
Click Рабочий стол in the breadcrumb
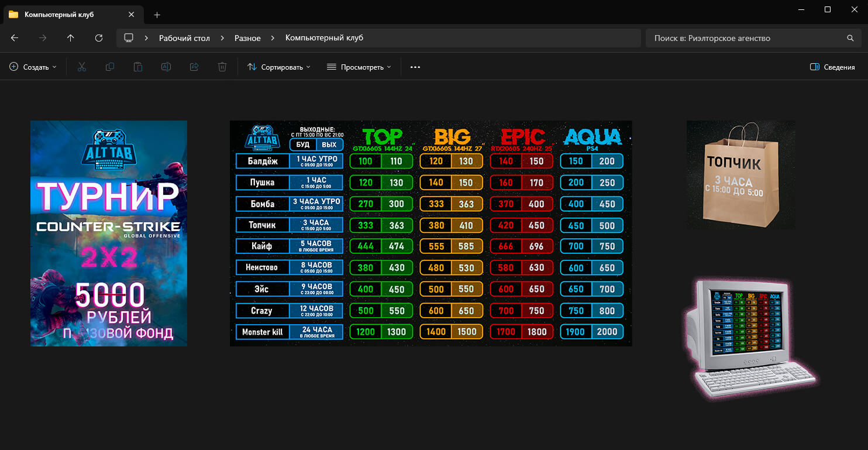(184, 38)
